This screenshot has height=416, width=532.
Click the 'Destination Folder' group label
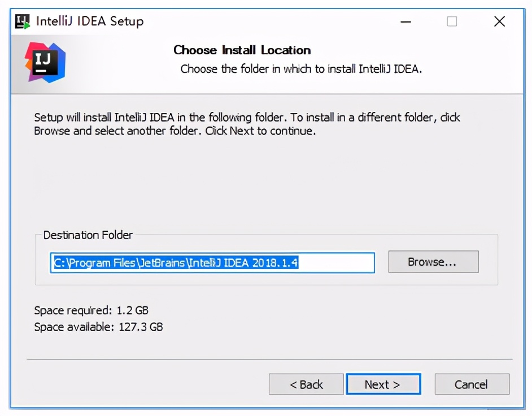(88, 235)
